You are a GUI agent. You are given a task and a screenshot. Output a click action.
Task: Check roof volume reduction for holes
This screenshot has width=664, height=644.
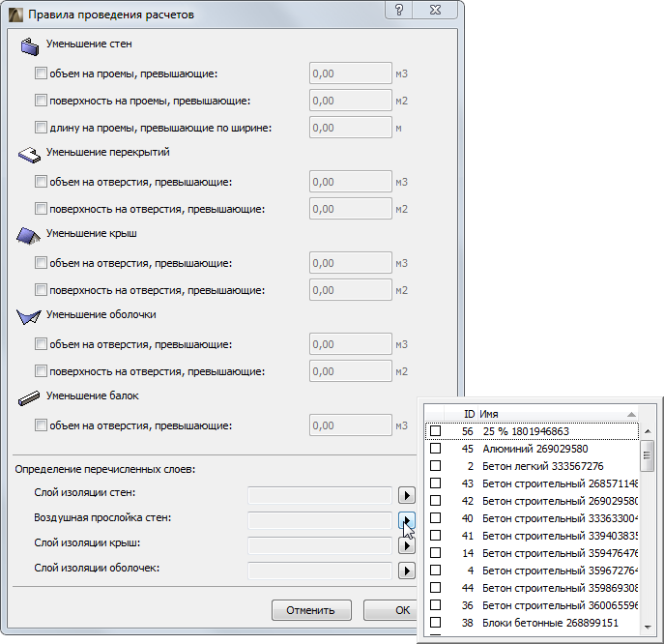(41, 263)
